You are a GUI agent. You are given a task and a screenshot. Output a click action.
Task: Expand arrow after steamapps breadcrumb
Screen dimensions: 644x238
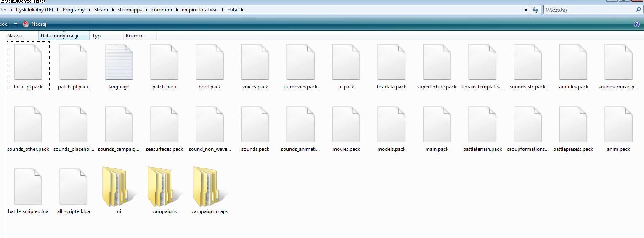(x=146, y=10)
